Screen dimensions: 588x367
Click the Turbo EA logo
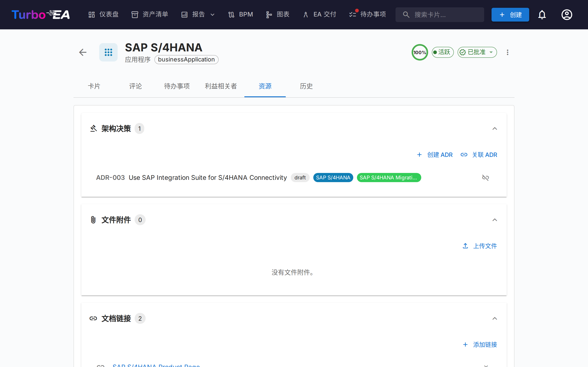point(41,14)
